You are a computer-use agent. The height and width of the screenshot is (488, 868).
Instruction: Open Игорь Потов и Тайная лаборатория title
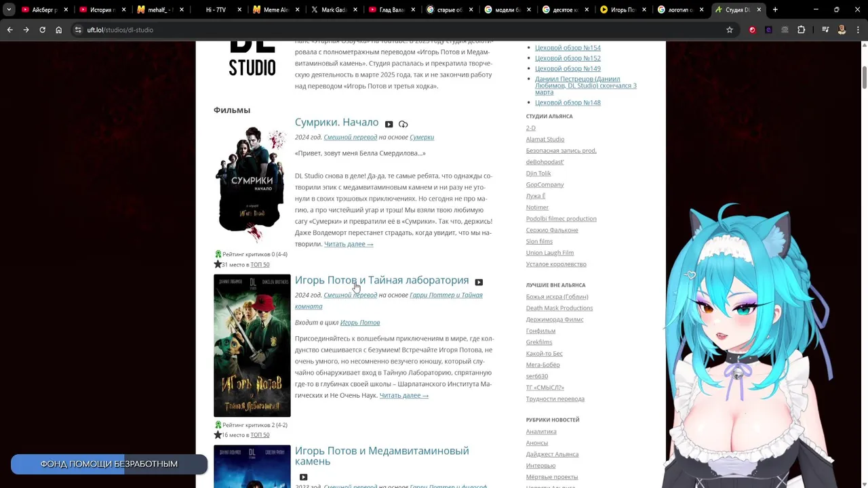coord(382,280)
